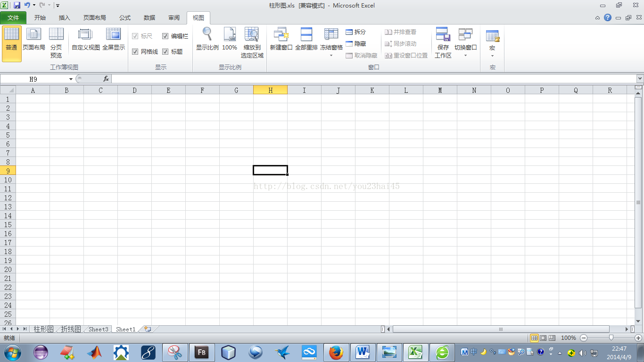Switch to Normal (普通) workbook view
Screen dimensions: 644x362
(12, 43)
